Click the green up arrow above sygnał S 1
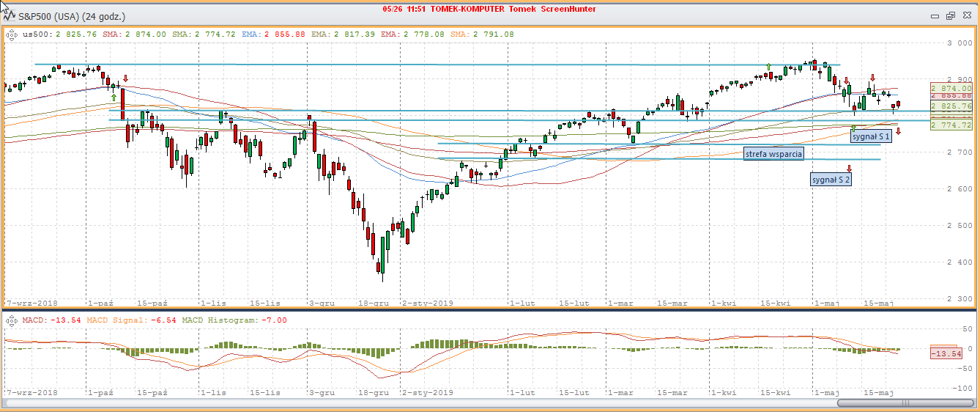980x412 pixels. 853,128
